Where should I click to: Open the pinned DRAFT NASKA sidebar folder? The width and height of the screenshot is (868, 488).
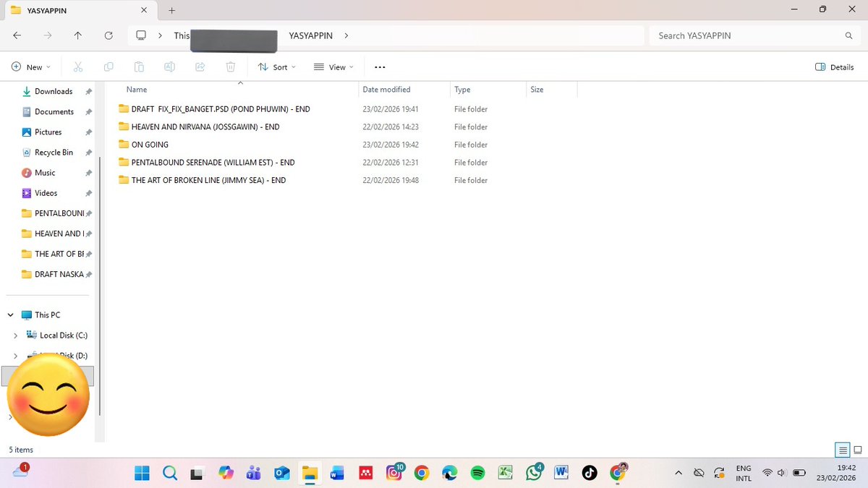(x=54, y=275)
